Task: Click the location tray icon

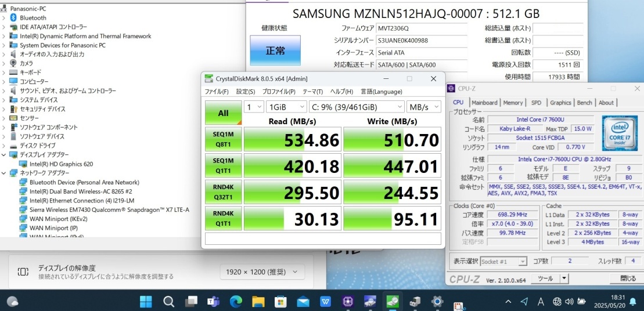Action: click(x=524, y=302)
